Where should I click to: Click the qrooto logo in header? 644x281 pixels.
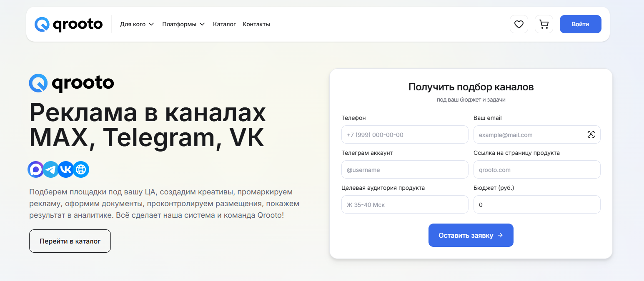[x=68, y=24]
